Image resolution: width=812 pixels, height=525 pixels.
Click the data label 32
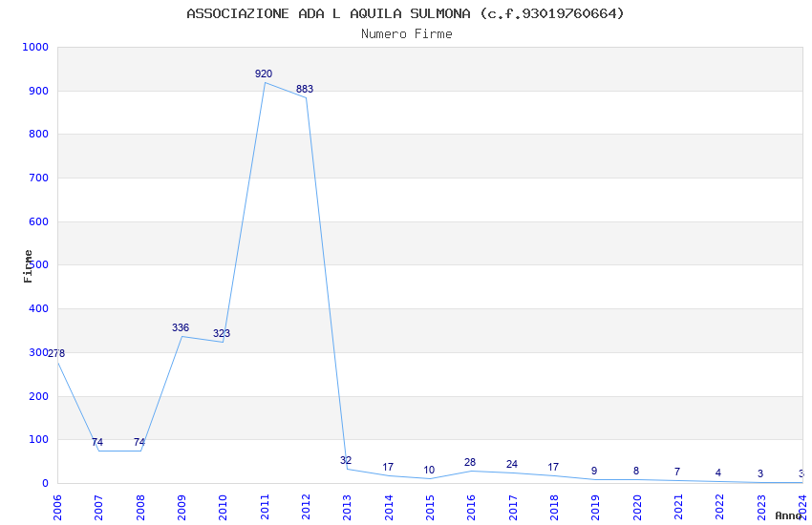click(346, 460)
